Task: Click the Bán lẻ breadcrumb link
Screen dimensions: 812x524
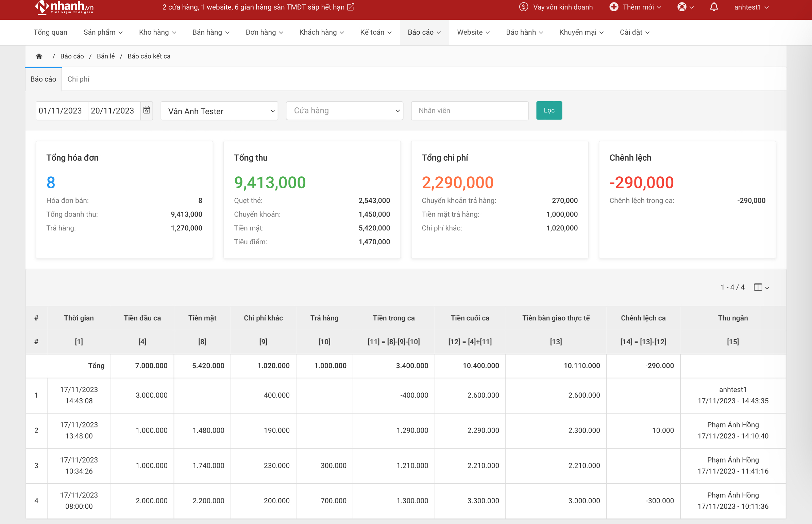Action: 105,56
